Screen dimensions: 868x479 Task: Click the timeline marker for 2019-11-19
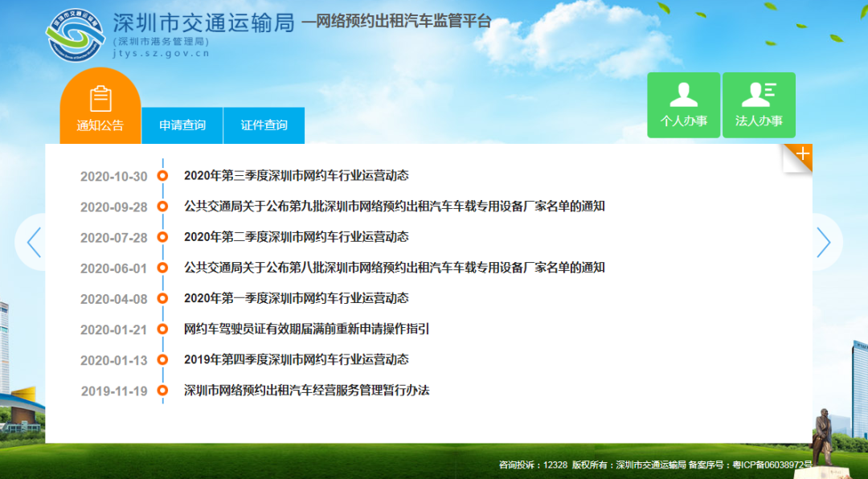(x=162, y=391)
